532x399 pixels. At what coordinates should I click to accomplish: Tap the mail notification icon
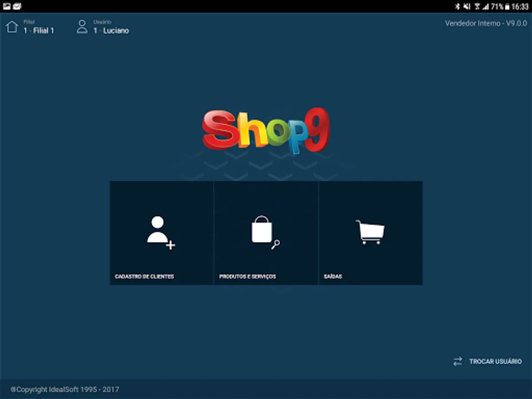[x=17, y=6]
